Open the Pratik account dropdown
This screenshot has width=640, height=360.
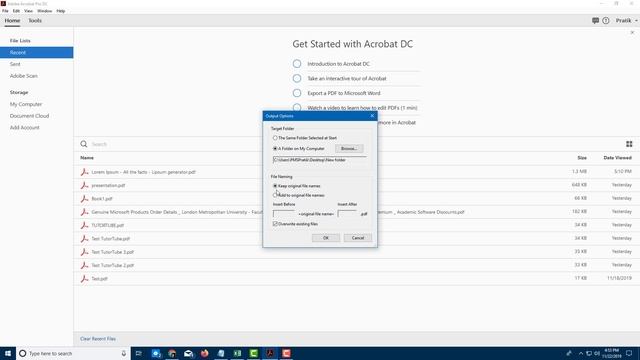(x=626, y=20)
